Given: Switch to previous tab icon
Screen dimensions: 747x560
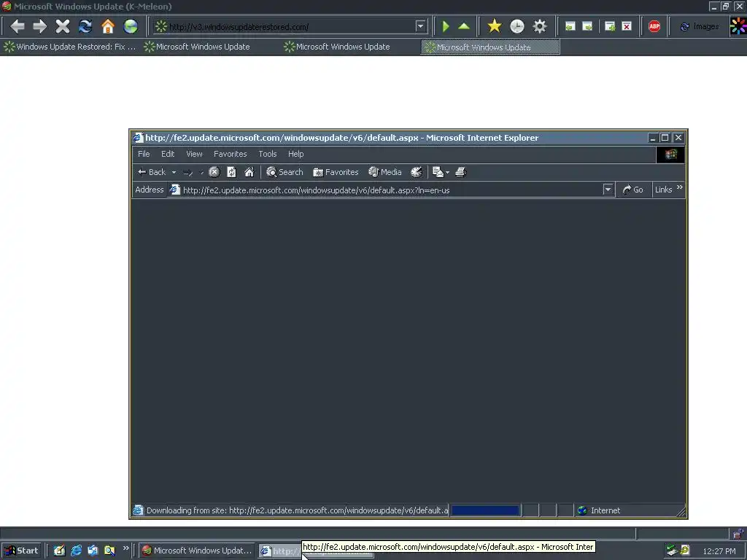Looking at the screenshot, I should coord(570,26).
